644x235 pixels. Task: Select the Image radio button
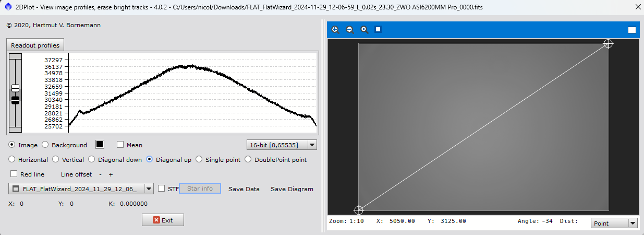click(x=12, y=145)
